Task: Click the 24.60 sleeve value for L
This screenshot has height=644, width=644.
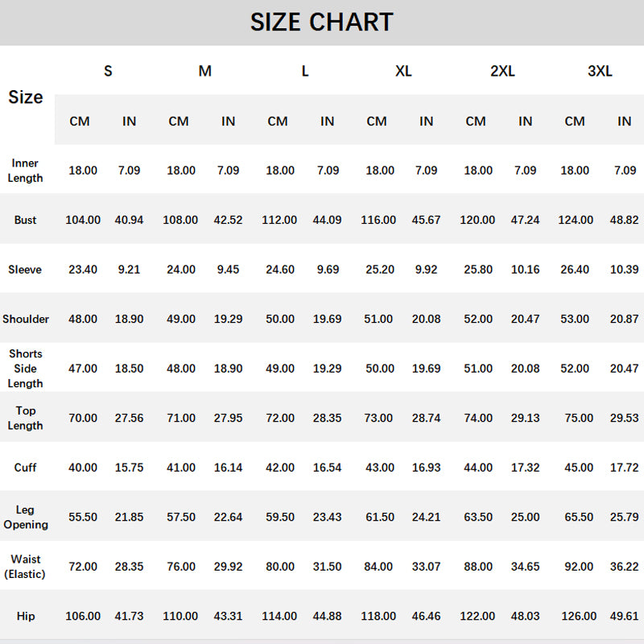Action: [280, 270]
